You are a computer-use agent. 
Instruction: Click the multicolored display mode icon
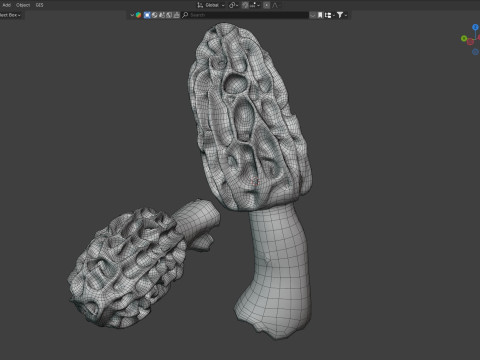click(138, 15)
